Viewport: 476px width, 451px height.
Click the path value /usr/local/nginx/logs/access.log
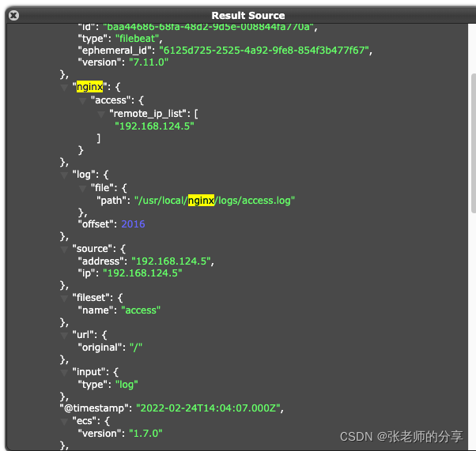pyautogui.click(x=214, y=201)
